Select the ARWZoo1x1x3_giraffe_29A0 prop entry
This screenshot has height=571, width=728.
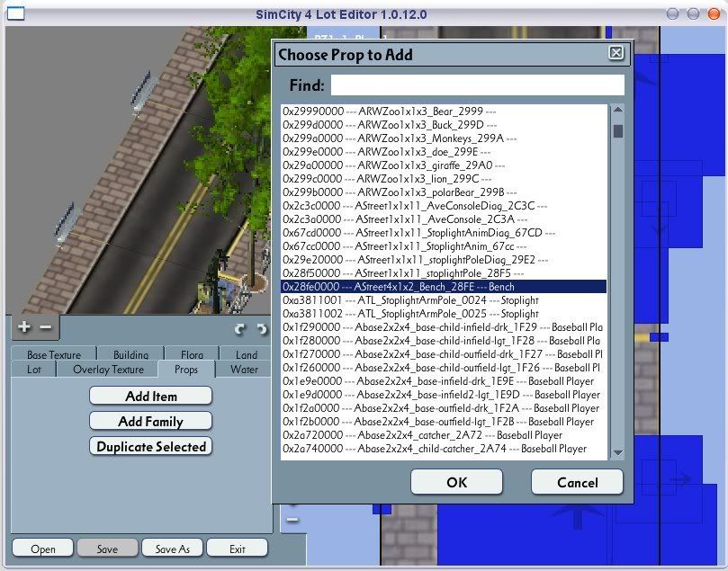404,165
